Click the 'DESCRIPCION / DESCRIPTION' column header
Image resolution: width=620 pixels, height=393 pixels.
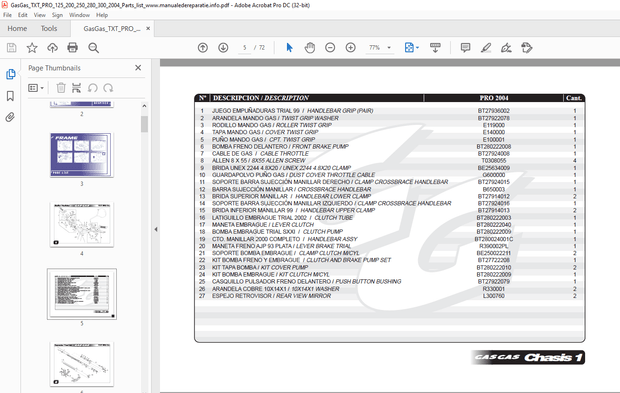click(261, 98)
